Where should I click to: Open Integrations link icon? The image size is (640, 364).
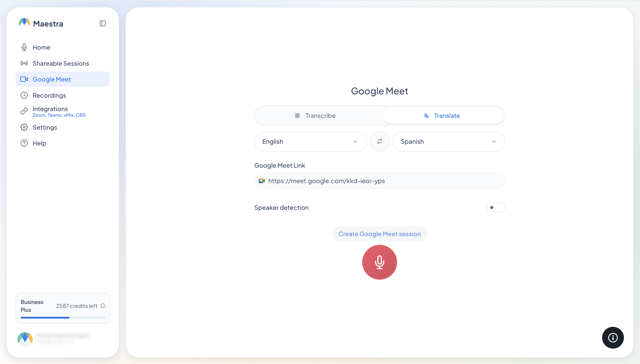point(24,111)
